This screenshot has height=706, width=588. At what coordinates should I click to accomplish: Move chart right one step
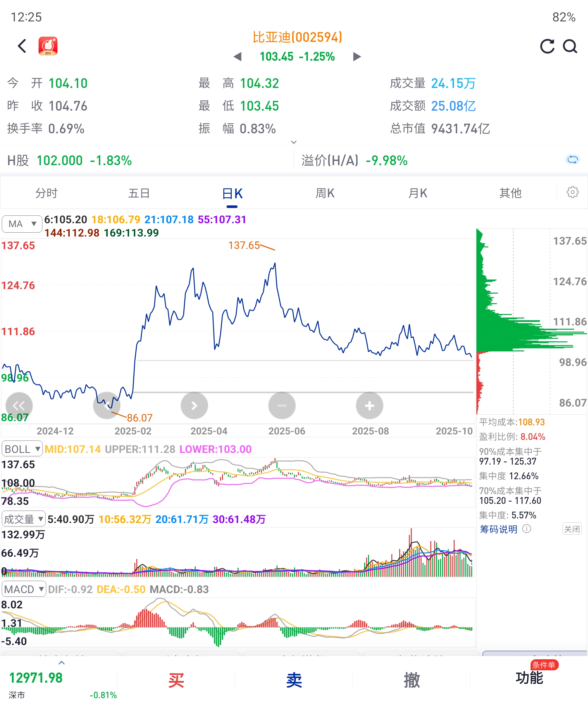pyautogui.click(x=194, y=406)
